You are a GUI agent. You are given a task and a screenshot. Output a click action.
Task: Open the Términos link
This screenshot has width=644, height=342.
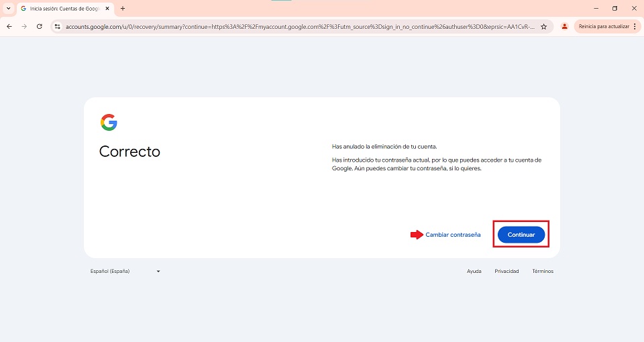pos(543,271)
